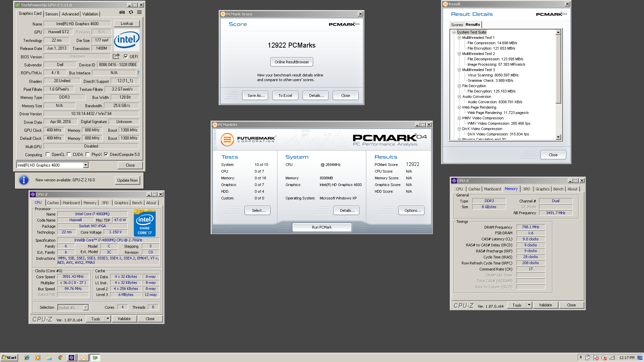644x362 pixels.
Task: Switch to Advanced tab in GPU-Z
Action: pos(70,14)
